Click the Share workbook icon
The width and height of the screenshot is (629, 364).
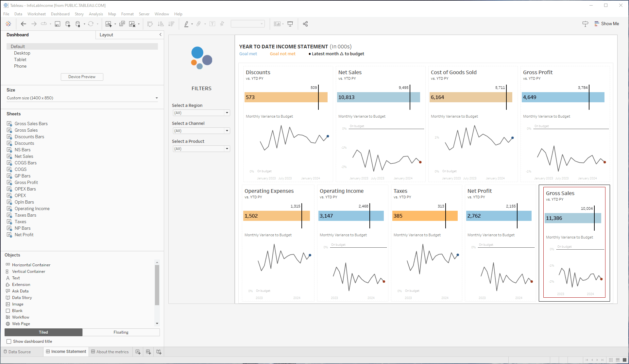click(x=305, y=24)
